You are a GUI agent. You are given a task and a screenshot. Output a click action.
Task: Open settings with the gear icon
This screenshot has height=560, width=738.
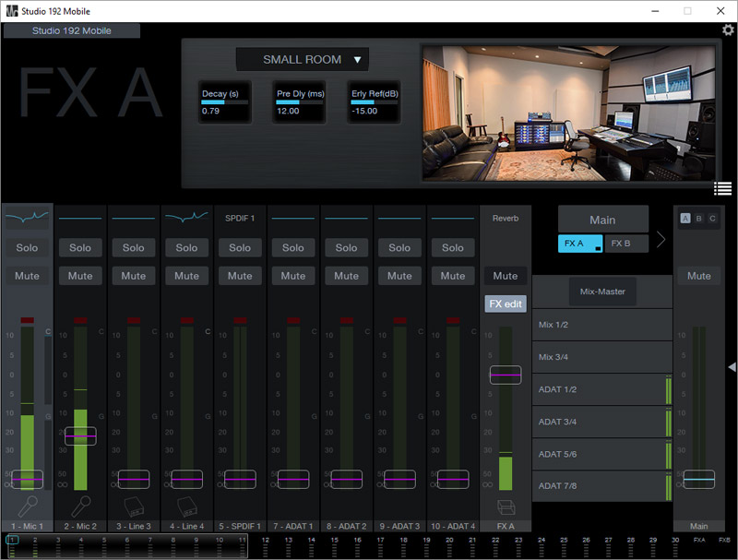coord(728,30)
